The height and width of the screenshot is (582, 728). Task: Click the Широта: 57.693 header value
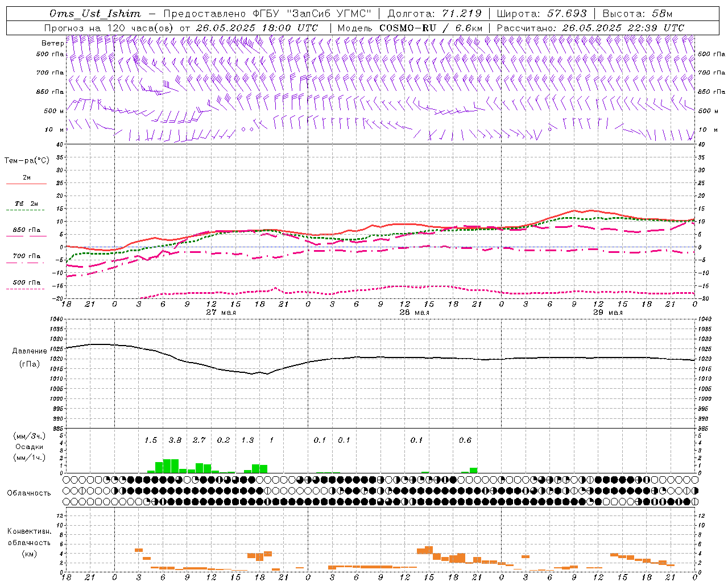tap(541, 14)
